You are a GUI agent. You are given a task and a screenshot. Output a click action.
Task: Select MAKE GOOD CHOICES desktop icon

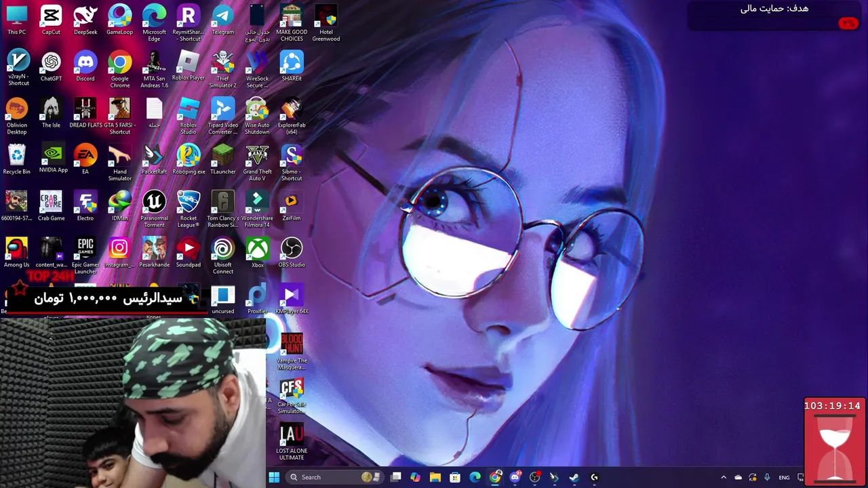(x=292, y=23)
